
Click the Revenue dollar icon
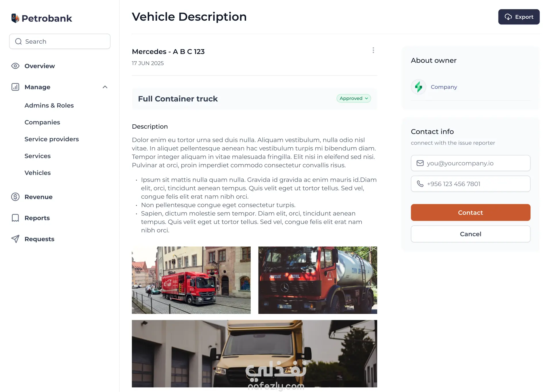point(15,197)
